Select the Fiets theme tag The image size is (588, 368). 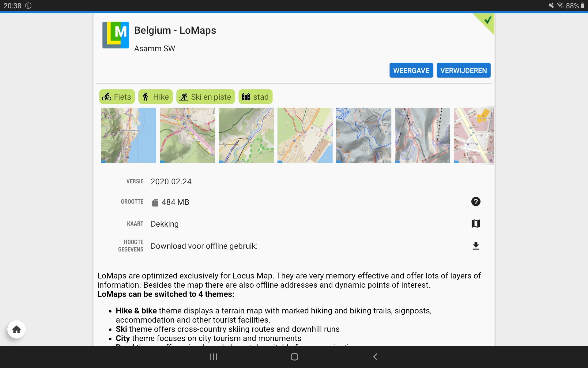point(117,97)
